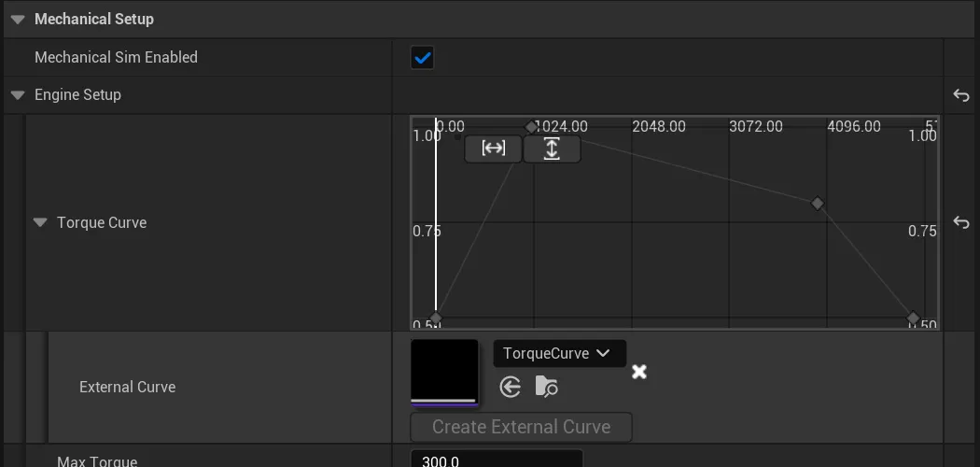Click the Create External Curve button
Image resolution: width=980 pixels, height=467 pixels.
click(x=521, y=427)
